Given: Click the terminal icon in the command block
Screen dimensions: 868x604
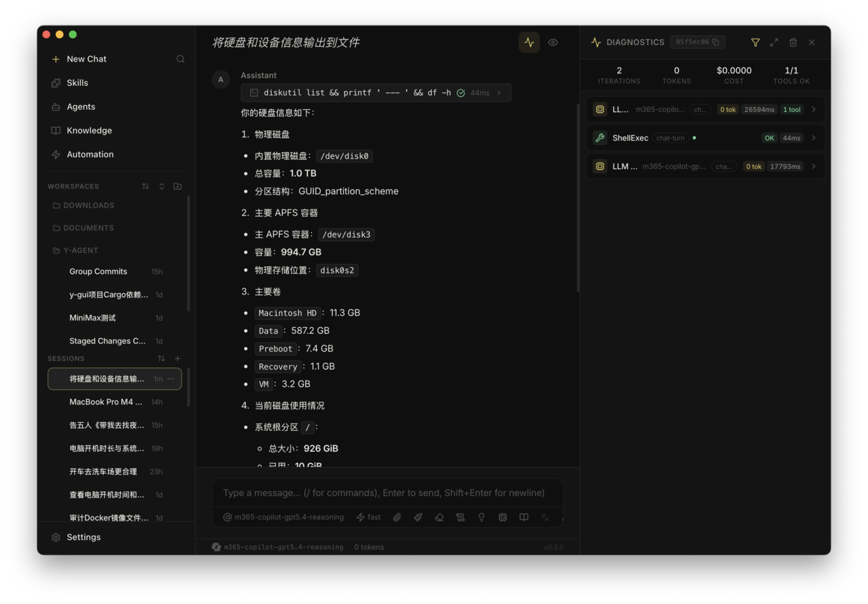Looking at the screenshot, I should 254,92.
